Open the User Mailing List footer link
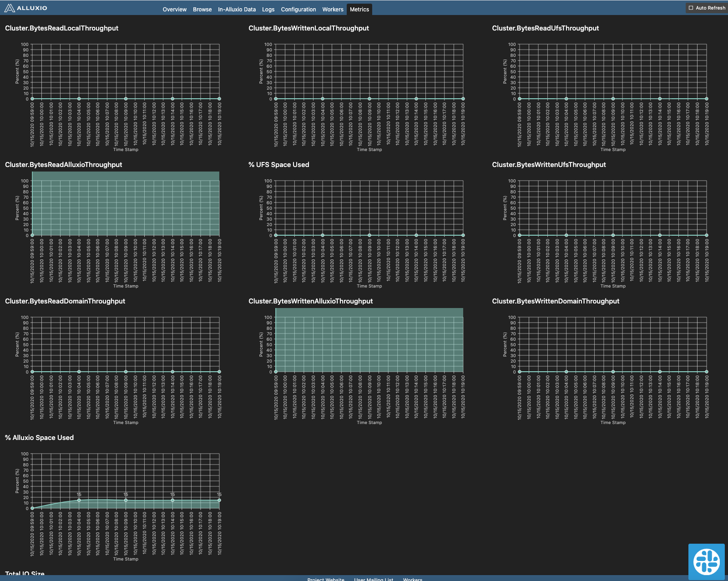This screenshot has width=728, height=581. (x=374, y=579)
